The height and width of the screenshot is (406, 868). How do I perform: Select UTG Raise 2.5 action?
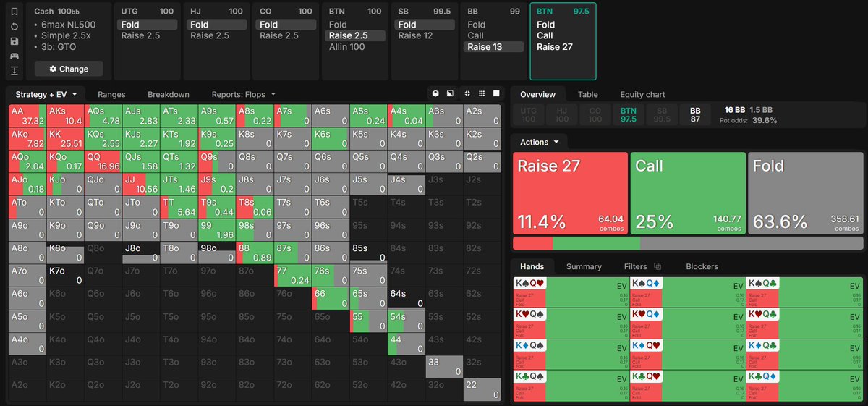point(148,35)
